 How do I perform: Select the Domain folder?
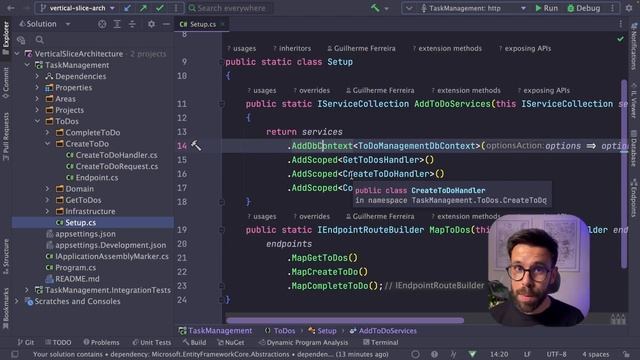(x=75, y=189)
